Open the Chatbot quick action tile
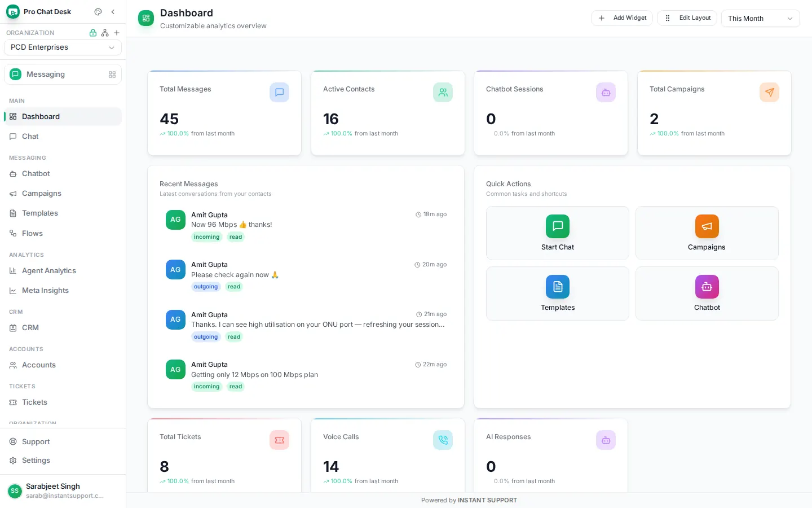The width and height of the screenshot is (812, 508). 707,294
